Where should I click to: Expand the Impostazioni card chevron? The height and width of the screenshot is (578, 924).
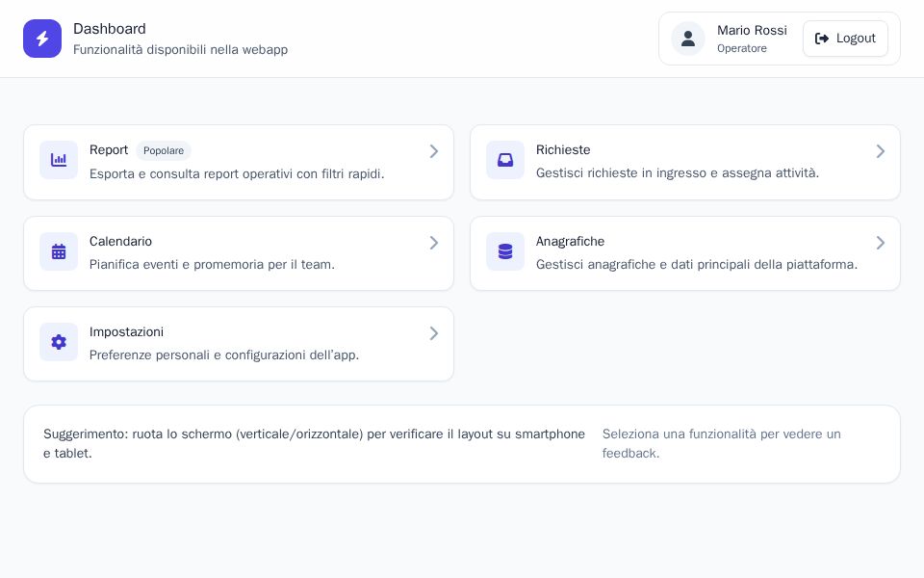click(434, 333)
